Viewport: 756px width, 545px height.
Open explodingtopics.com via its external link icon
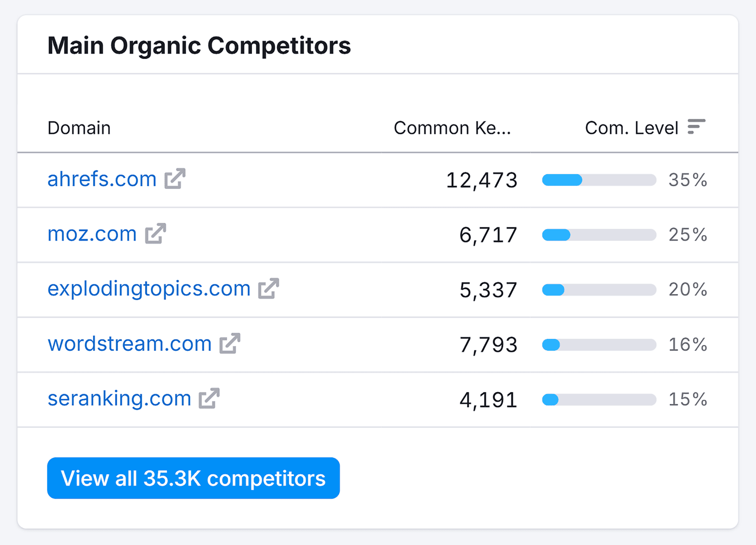tap(268, 289)
